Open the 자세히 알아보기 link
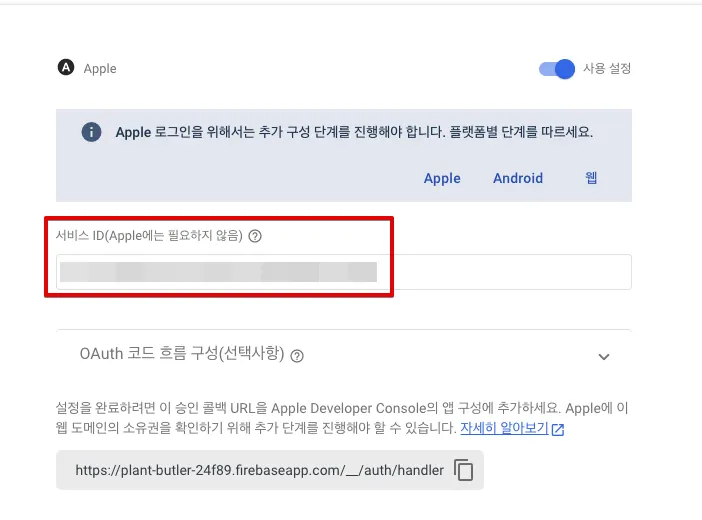This screenshot has width=702, height=520. 504,428
